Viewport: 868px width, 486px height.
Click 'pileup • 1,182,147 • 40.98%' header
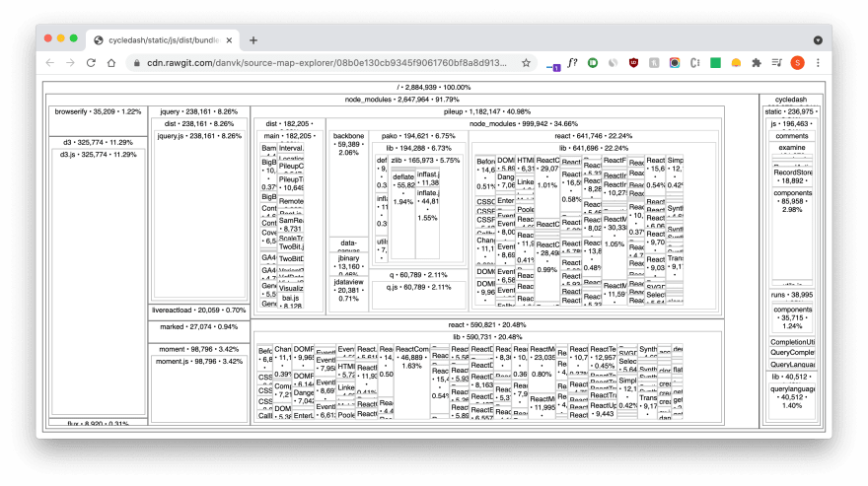[x=487, y=111]
